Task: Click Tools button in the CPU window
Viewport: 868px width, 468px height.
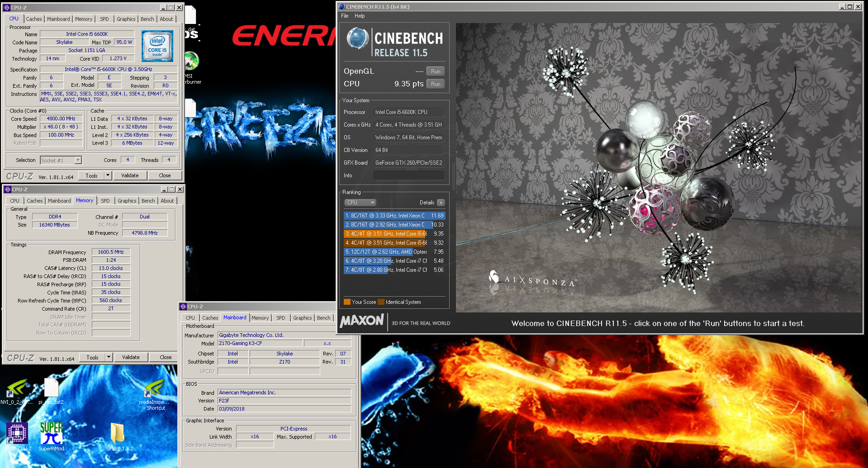Action: [91, 175]
